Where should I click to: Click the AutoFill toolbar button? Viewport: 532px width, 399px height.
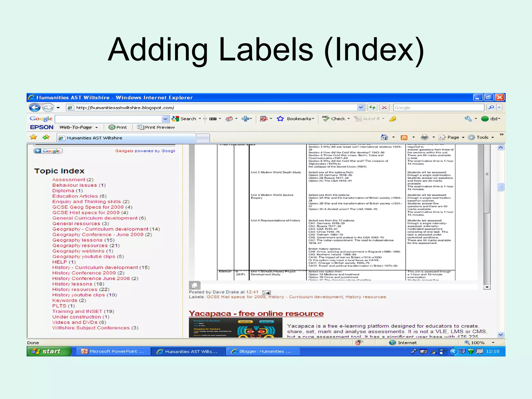(367, 119)
